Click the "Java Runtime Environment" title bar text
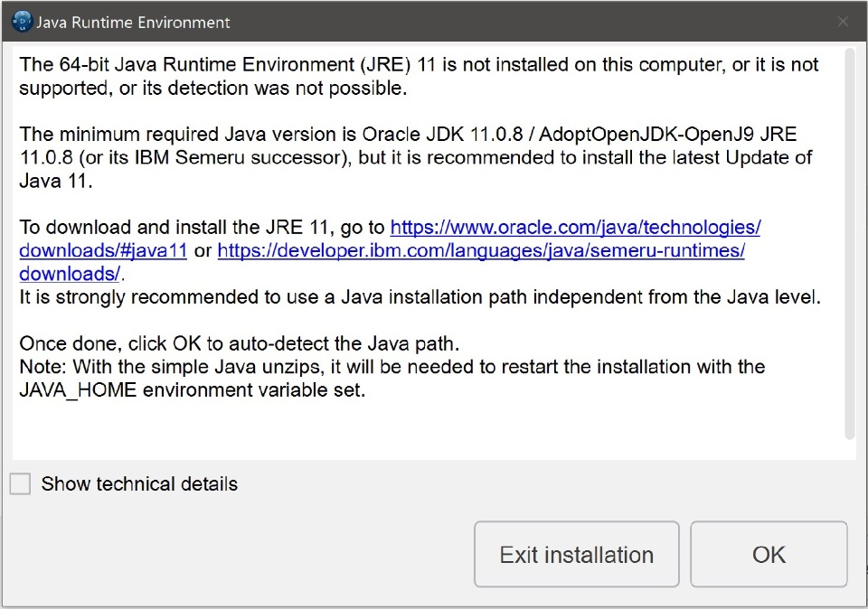868x609 pixels. (133, 22)
